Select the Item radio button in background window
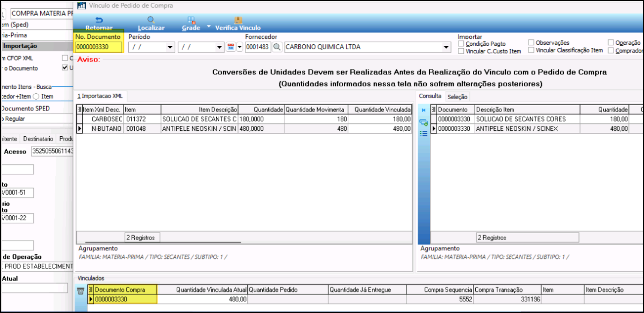This screenshot has height=313, width=644. [x=36, y=96]
